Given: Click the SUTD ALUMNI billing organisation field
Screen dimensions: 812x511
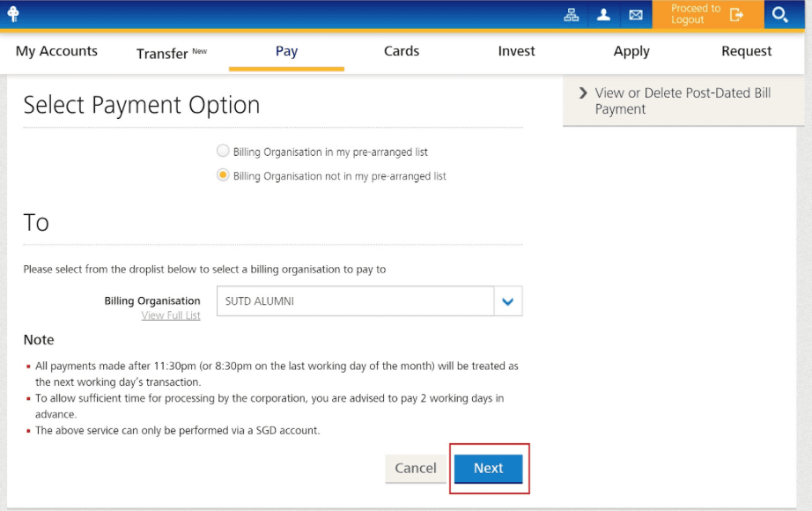Looking at the screenshot, I should pos(355,301).
